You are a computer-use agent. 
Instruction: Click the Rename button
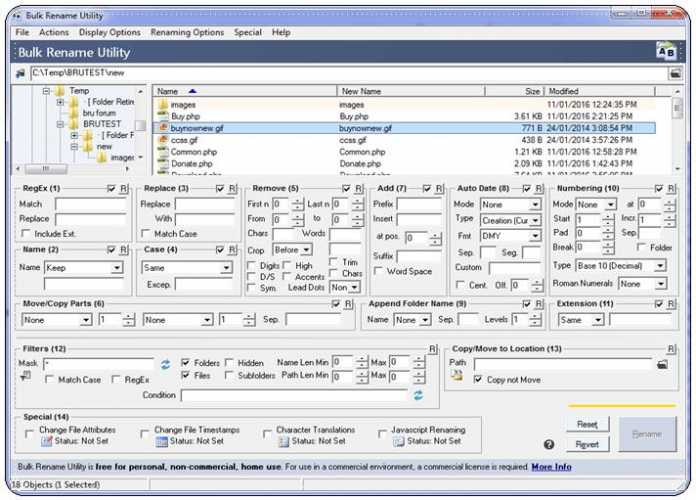point(647,434)
